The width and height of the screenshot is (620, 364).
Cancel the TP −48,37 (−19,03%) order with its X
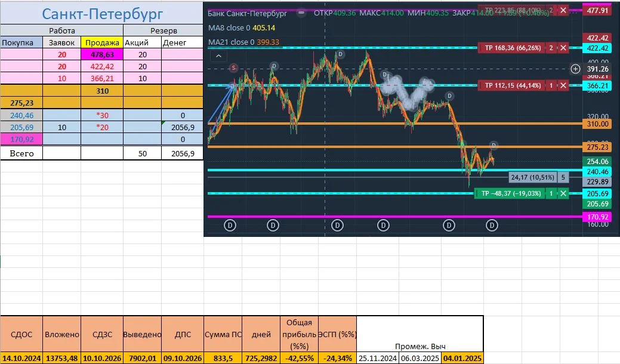point(563,194)
